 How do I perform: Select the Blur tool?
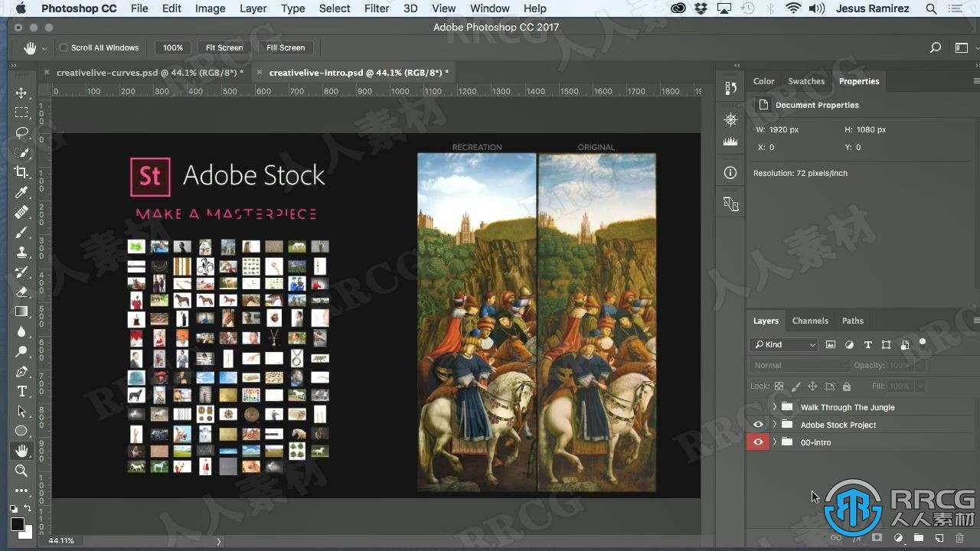tap(21, 331)
